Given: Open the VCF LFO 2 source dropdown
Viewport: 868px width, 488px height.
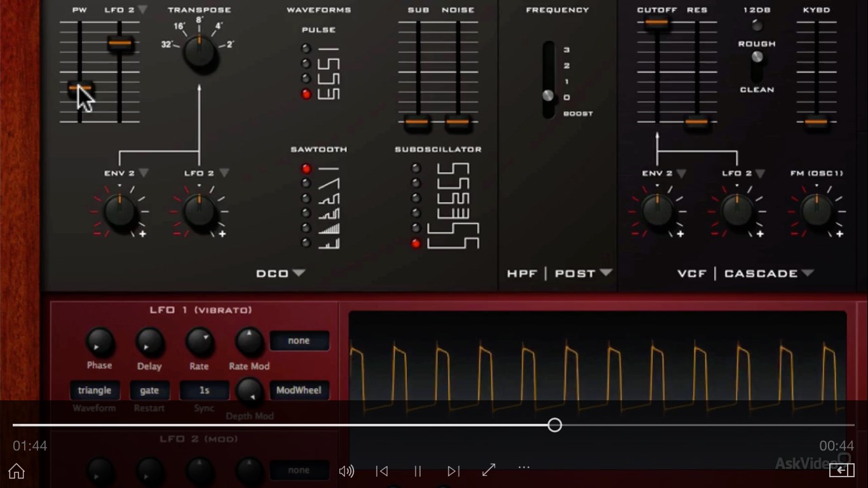Looking at the screenshot, I should pyautogui.click(x=760, y=173).
